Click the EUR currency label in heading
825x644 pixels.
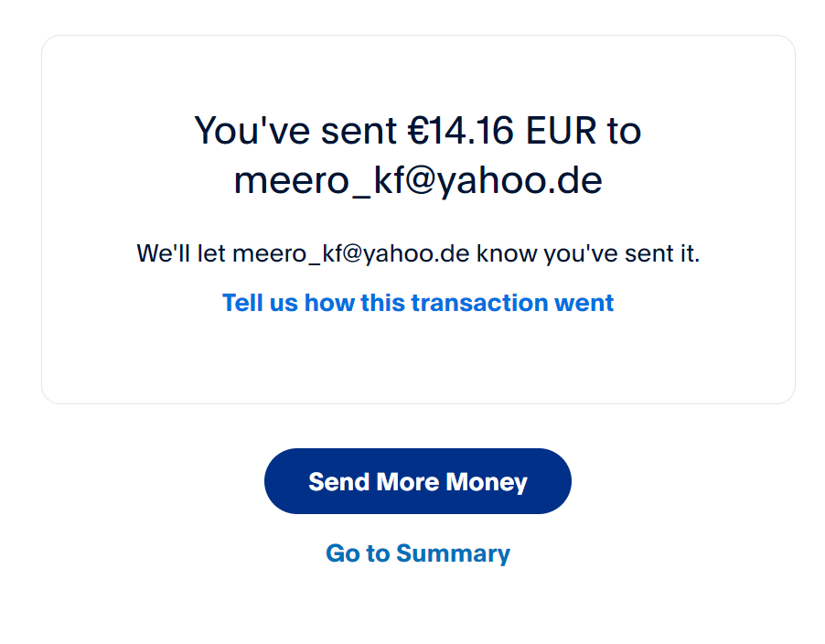[x=561, y=131]
